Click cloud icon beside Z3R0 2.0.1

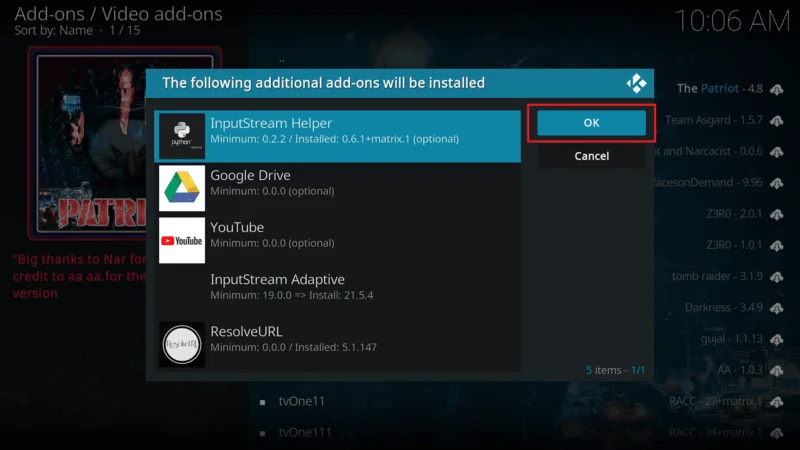[777, 215]
